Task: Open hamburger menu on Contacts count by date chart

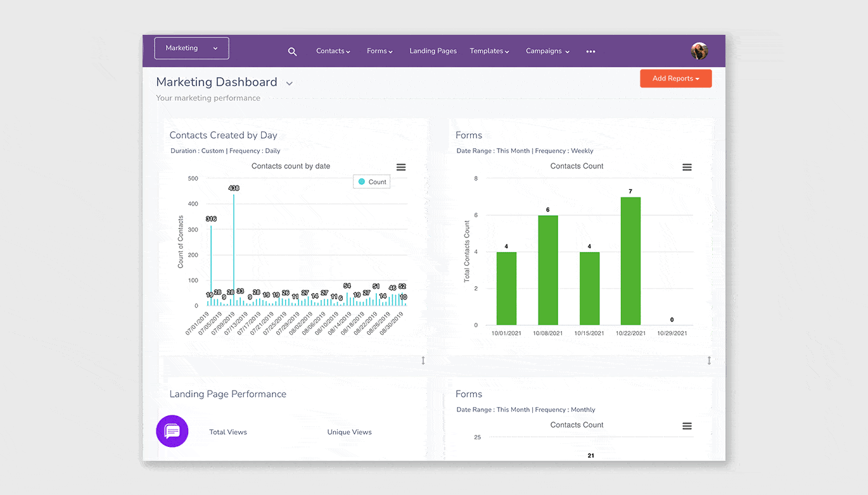Action: 401,167
